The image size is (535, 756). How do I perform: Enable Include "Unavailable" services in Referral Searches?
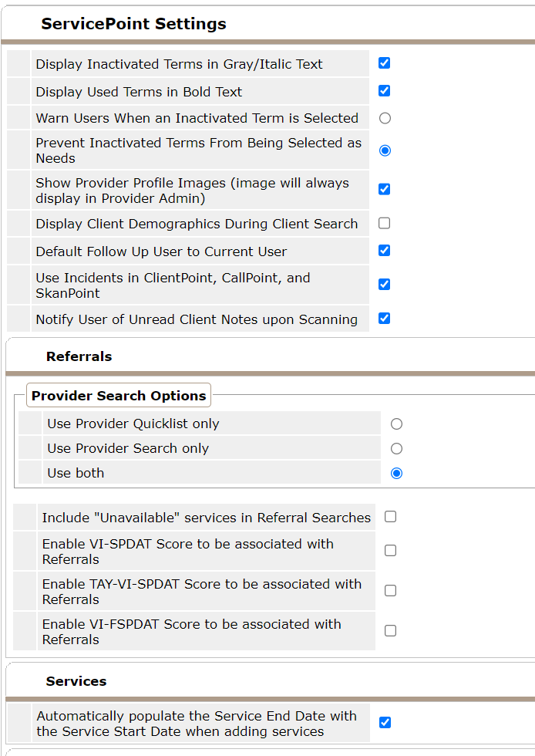390,517
